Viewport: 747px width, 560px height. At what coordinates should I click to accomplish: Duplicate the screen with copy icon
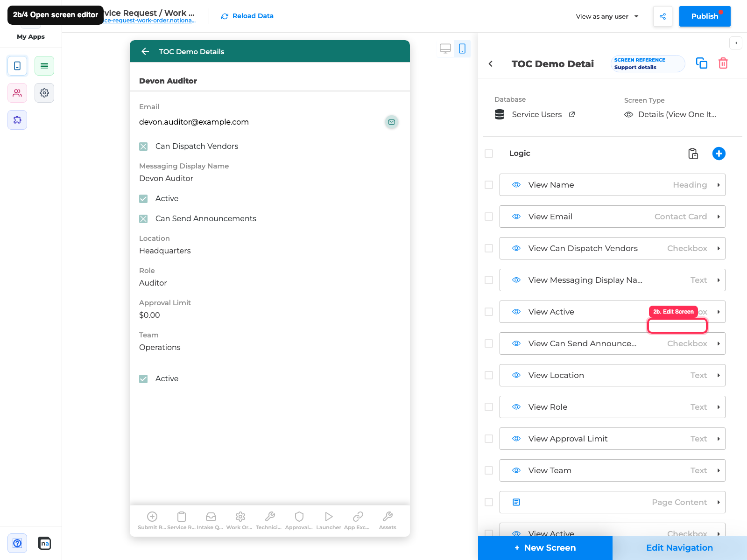pyautogui.click(x=702, y=63)
